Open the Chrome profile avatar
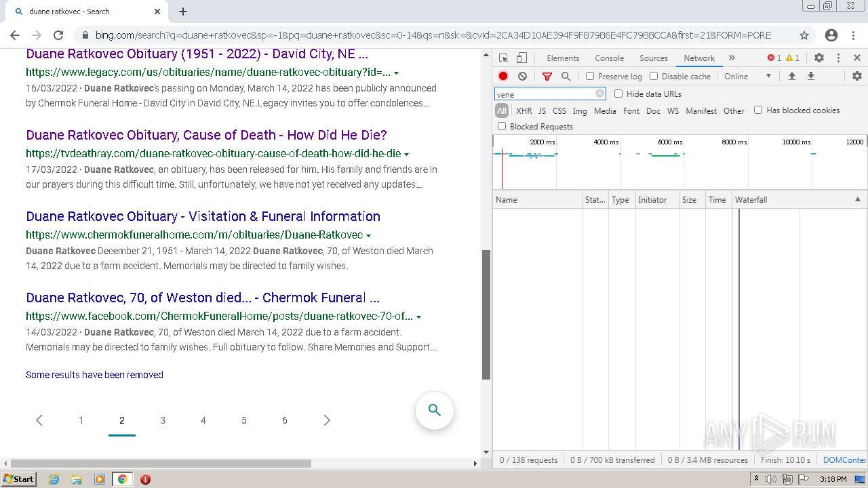The width and height of the screenshot is (868, 488). pyautogui.click(x=831, y=35)
